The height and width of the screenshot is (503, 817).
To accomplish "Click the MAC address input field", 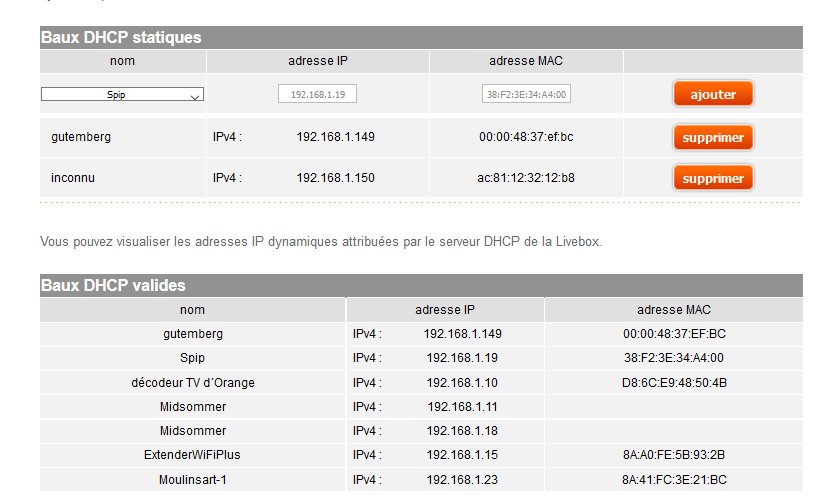I will pyautogui.click(x=526, y=94).
